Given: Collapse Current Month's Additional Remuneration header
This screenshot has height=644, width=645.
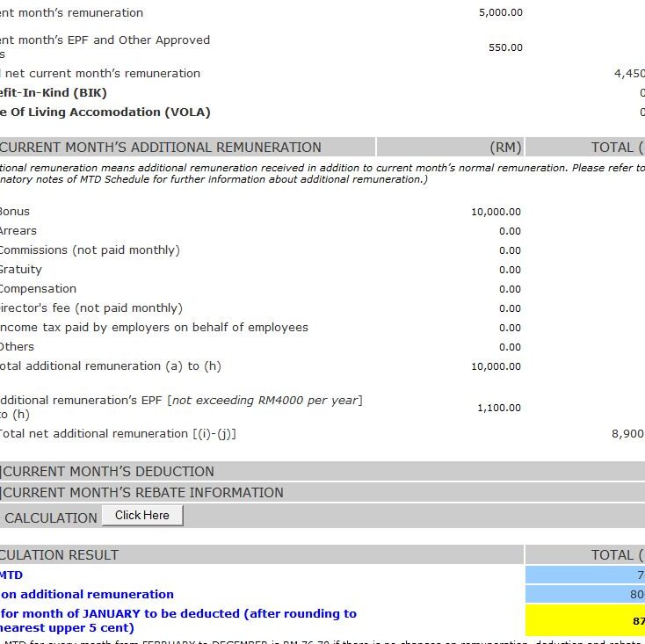Looking at the screenshot, I should 162,148.
